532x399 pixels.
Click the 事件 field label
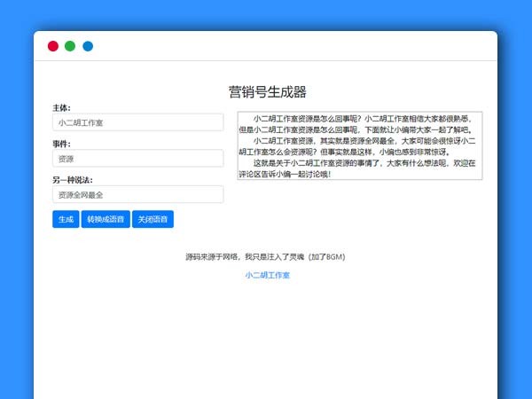coord(61,144)
